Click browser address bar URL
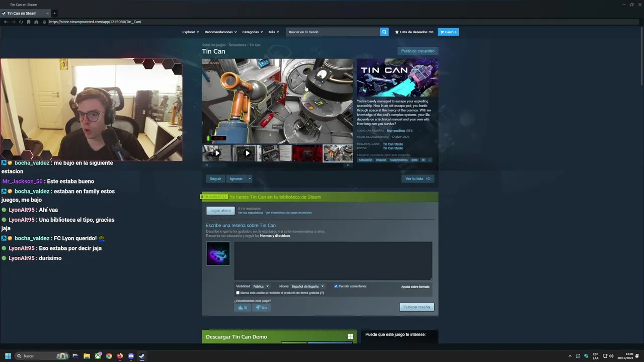The image size is (644, 362). coord(95,22)
